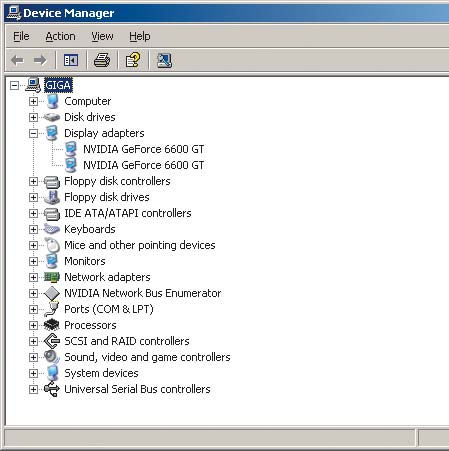Click the Disk drives icon
449x451 pixels.
(x=52, y=117)
